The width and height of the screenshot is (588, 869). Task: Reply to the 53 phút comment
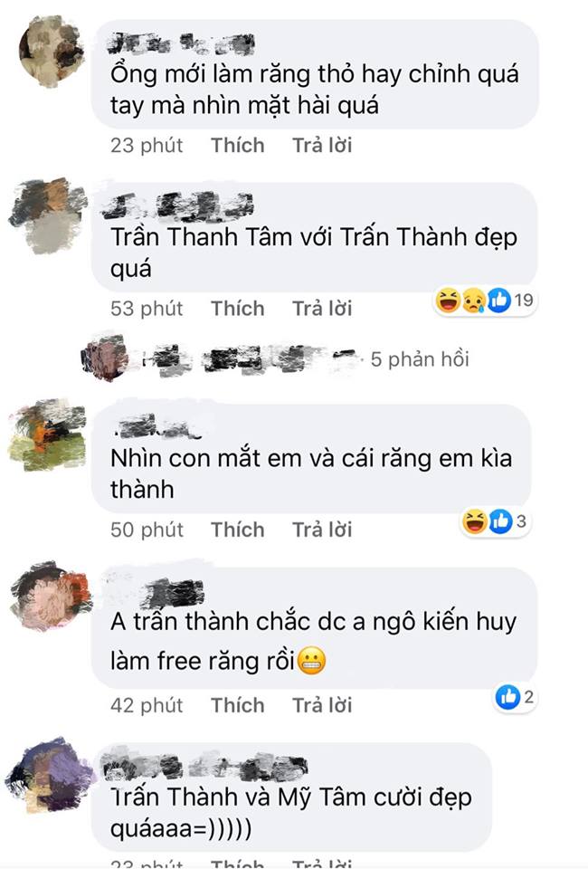pos(322,308)
